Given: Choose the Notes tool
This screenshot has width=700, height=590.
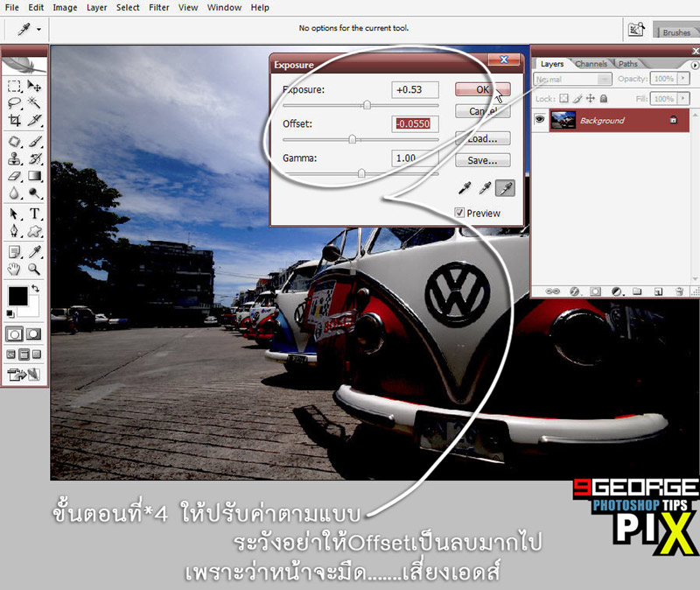Looking at the screenshot, I should click(14, 252).
